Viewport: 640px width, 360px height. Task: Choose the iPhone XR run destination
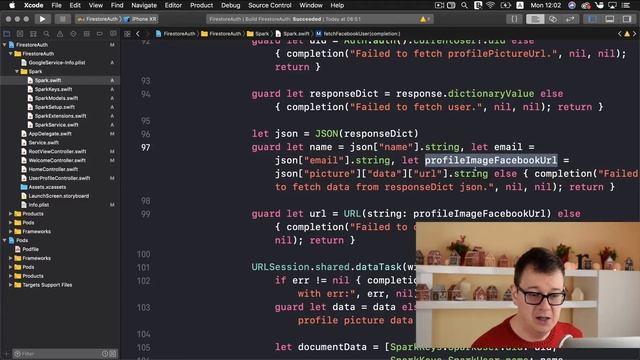pyautogui.click(x=140, y=19)
